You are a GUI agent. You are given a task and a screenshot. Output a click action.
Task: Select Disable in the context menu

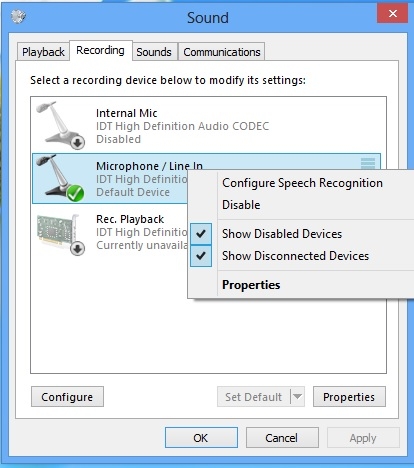pyautogui.click(x=241, y=205)
